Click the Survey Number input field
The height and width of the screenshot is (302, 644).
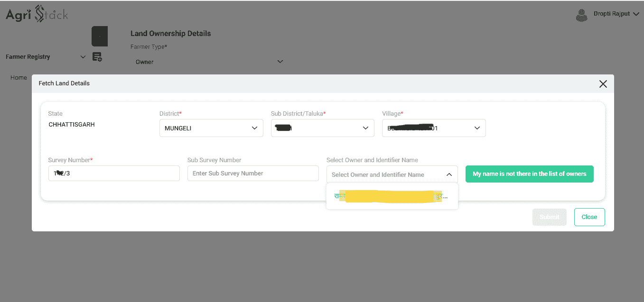coord(114,174)
